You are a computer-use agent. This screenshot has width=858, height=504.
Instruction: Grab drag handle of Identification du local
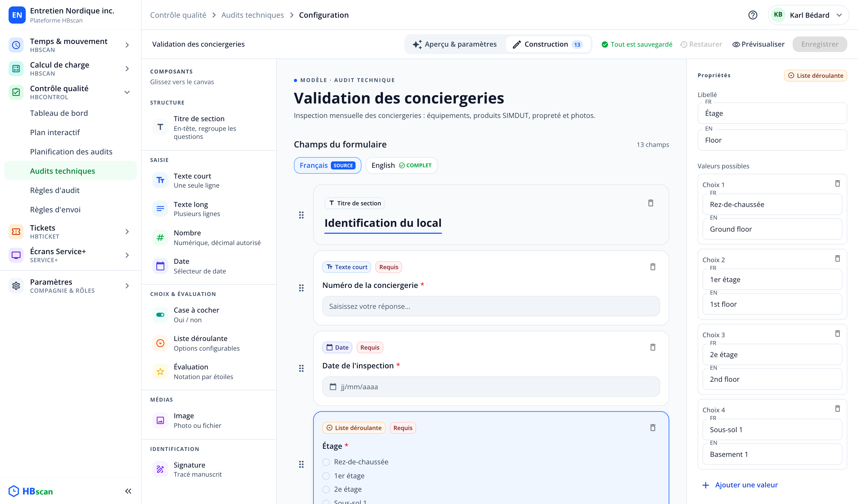click(x=301, y=215)
